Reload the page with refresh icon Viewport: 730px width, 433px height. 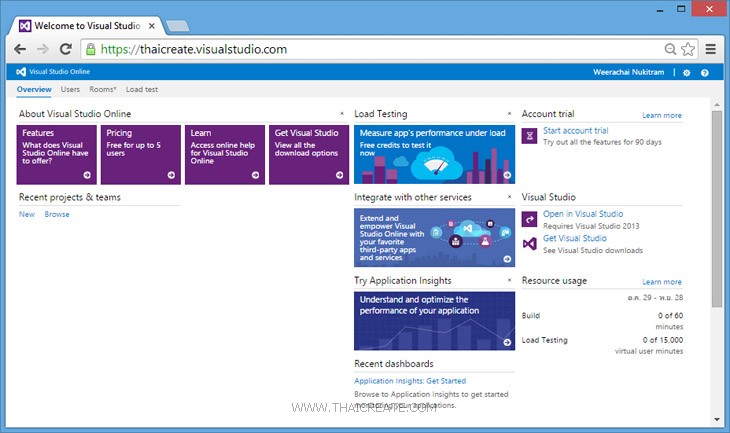pyautogui.click(x=66, y=49)
